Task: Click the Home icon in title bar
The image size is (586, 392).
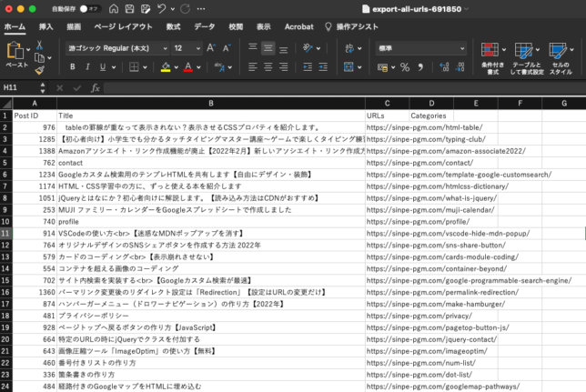Action: tap(114, 8)
